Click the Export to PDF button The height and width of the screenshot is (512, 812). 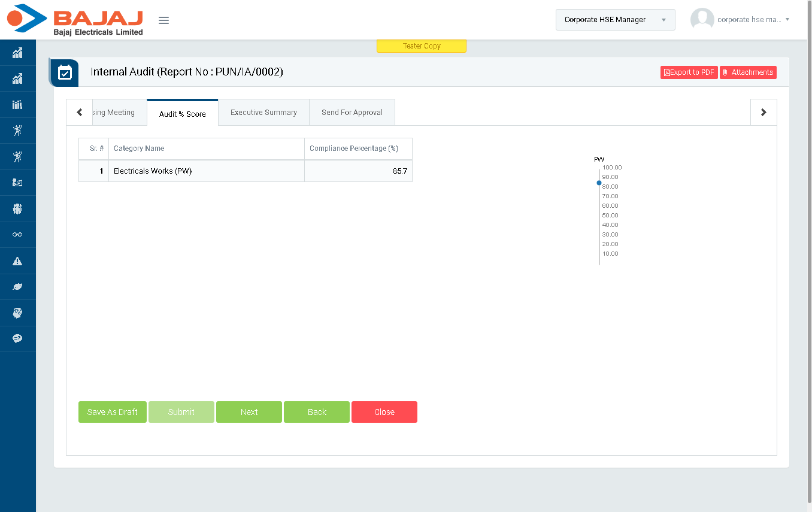(689, 72)
